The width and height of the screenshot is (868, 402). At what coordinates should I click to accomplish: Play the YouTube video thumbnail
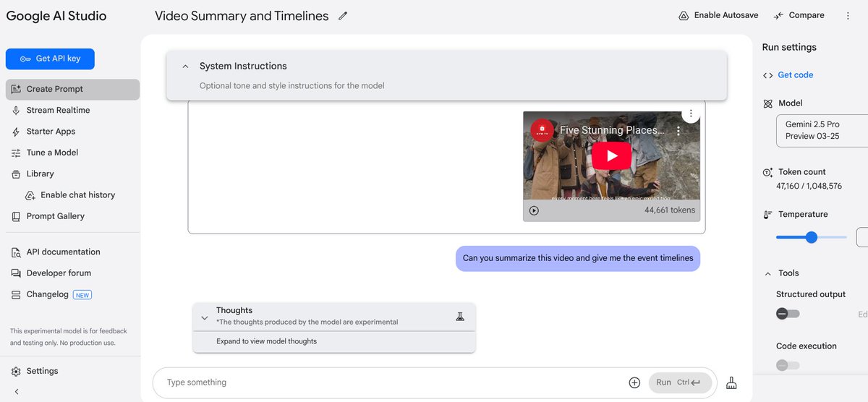coord(612,155)
